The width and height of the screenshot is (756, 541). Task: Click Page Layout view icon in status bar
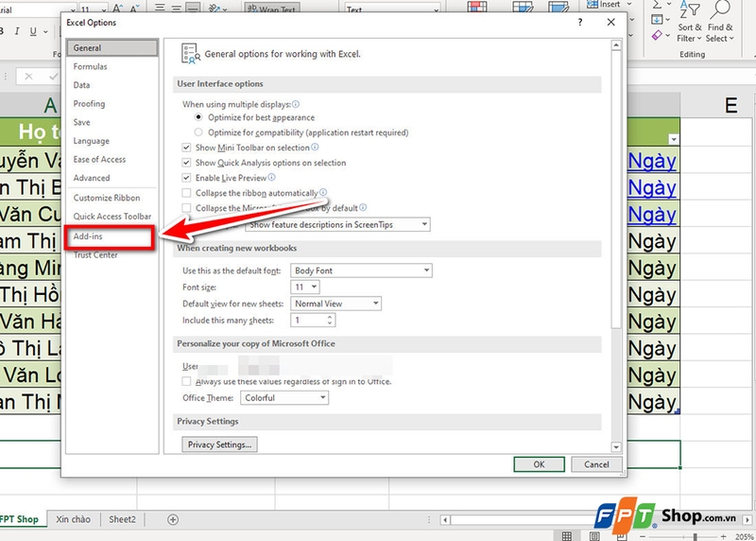click(x=594, y=536)
